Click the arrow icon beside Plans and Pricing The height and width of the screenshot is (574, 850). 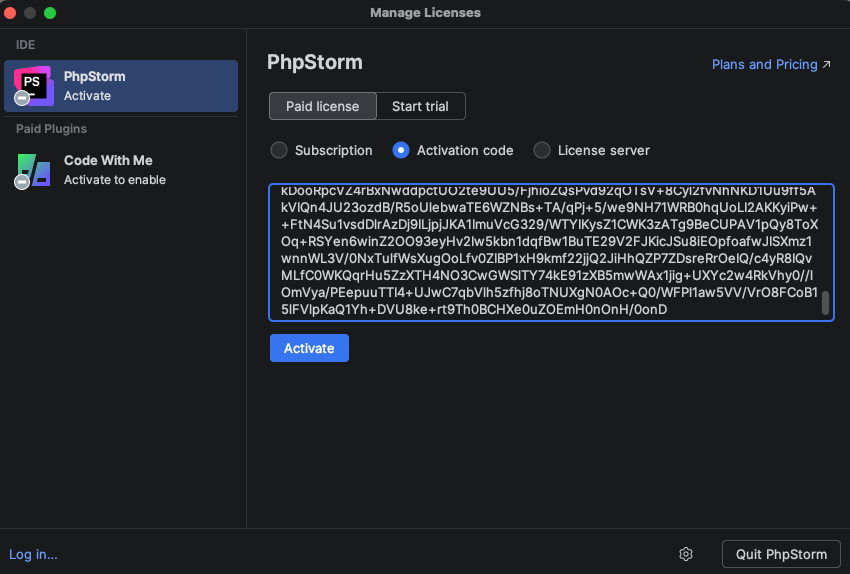[x=827, y=65]
